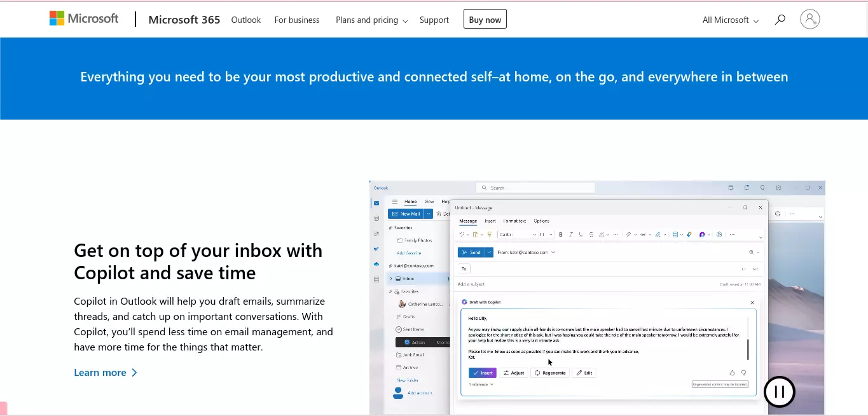Select Mail icon in Outlook's left rail

point(376,203)
